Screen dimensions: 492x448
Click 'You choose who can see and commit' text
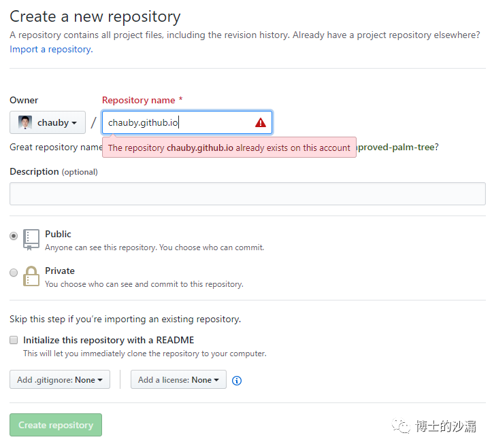[144, 284]
